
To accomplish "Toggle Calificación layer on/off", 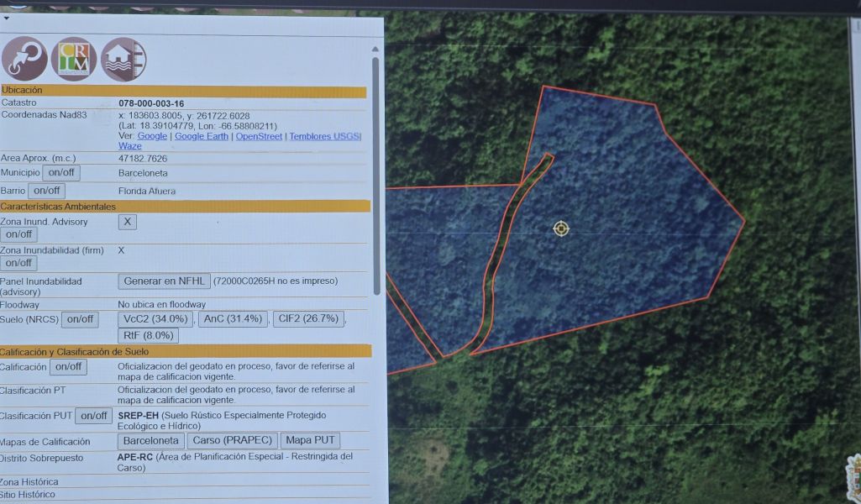I will click(x=68, y=367).
